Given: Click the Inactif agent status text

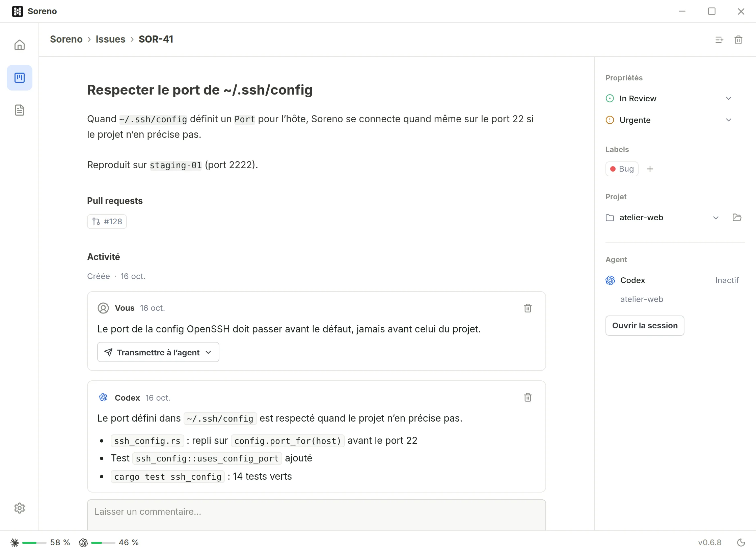Looking at the screenshot, I should tap(727, 280).
